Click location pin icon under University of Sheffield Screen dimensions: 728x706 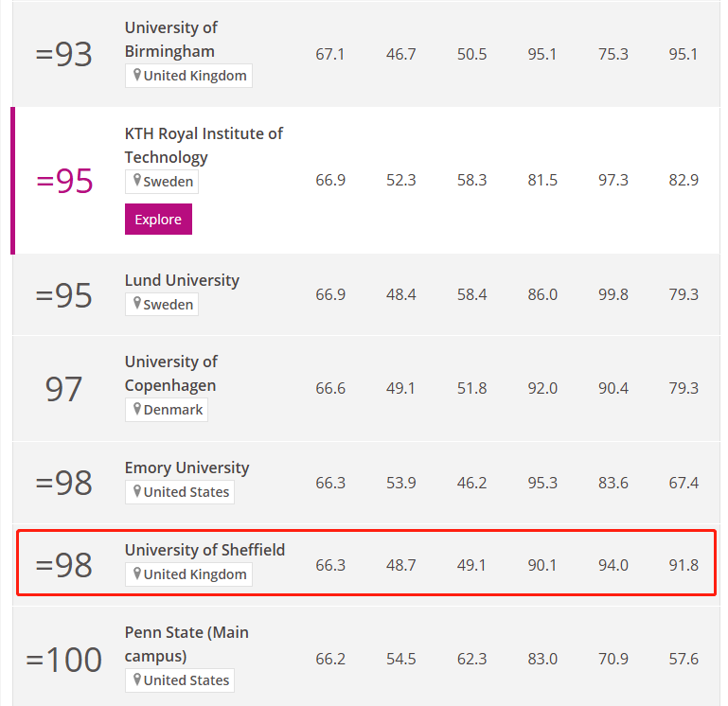[x=137, y=574]
